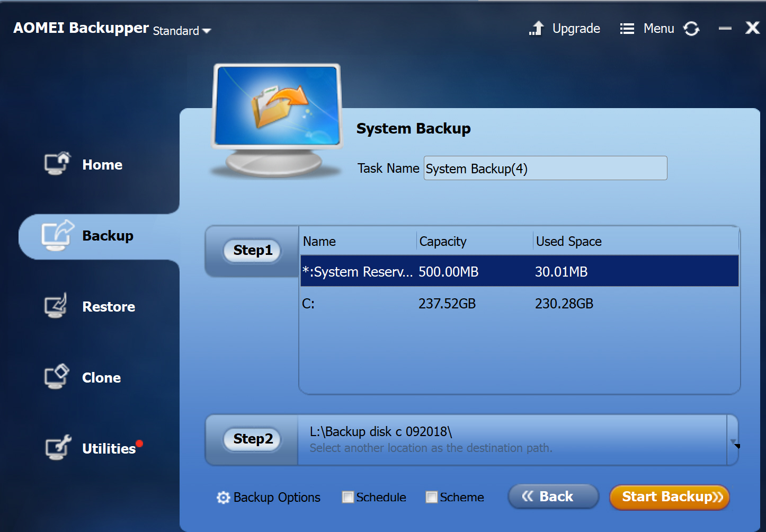Click the System Backup monitor image
Screen dimensions: 766x532
point(277,121)
